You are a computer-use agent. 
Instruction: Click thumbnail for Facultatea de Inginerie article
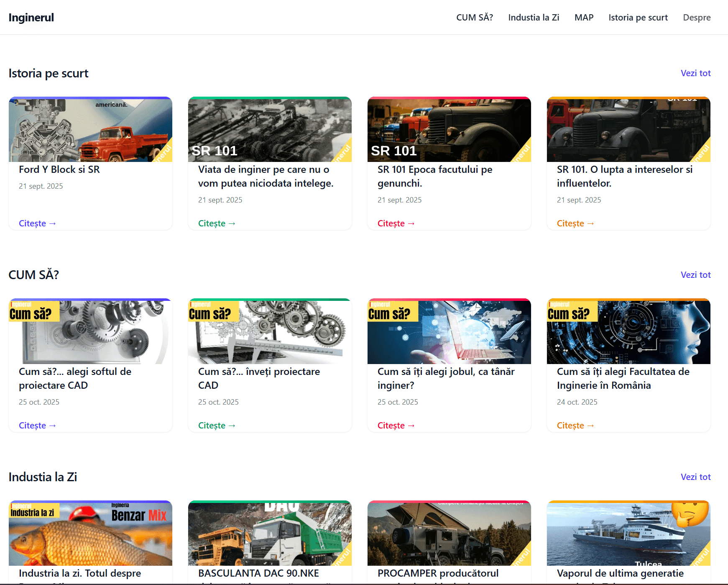point(628,332)
